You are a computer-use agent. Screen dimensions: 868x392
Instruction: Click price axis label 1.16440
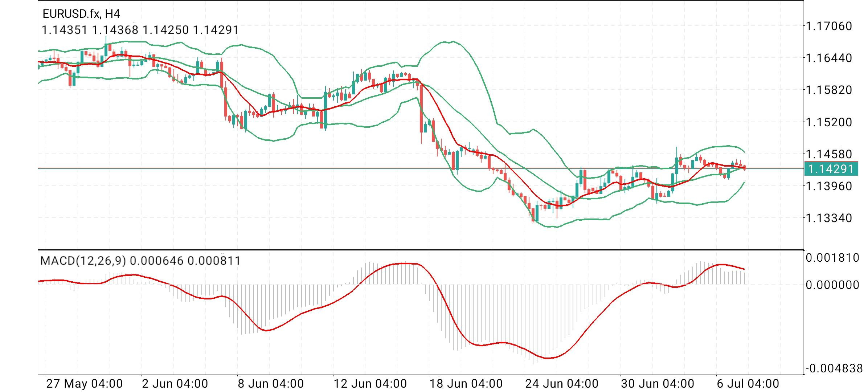point(829,58)
